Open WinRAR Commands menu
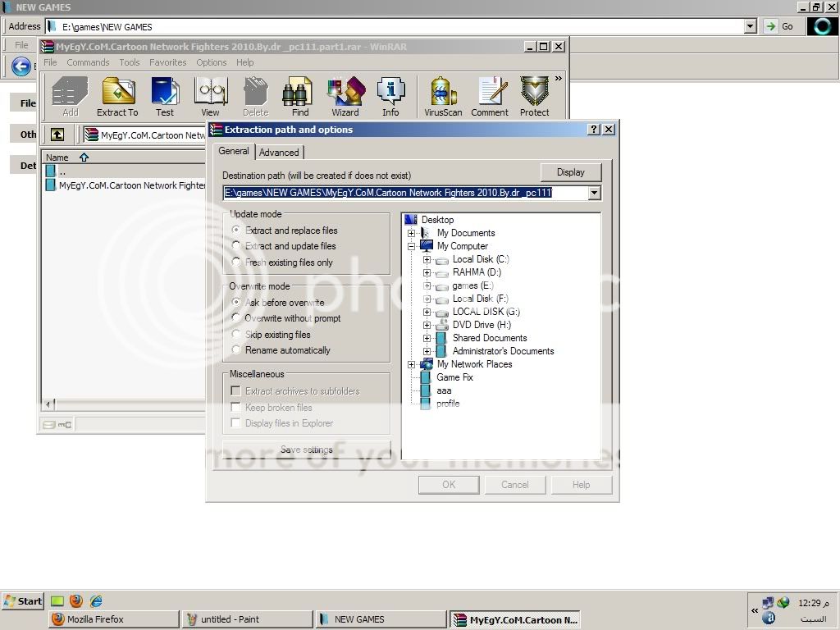The image size is (840, 630). [88, 62]
